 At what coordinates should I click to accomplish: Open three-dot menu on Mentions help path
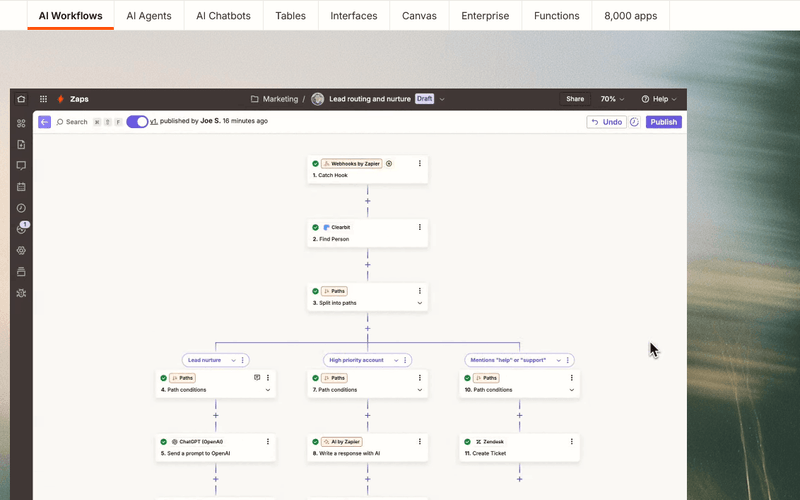pyautogui.click(x=568, y=360)
